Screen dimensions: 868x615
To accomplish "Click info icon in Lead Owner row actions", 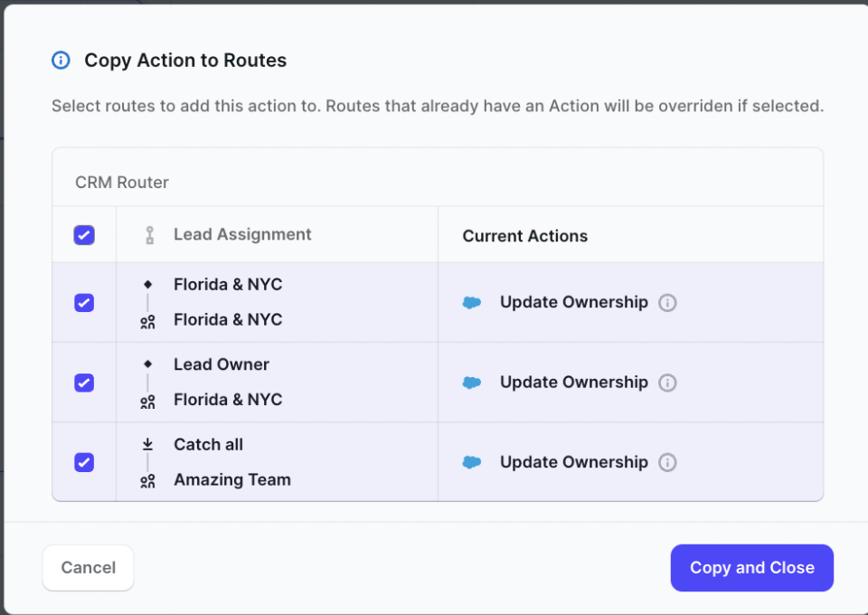I will pos(667,383).
